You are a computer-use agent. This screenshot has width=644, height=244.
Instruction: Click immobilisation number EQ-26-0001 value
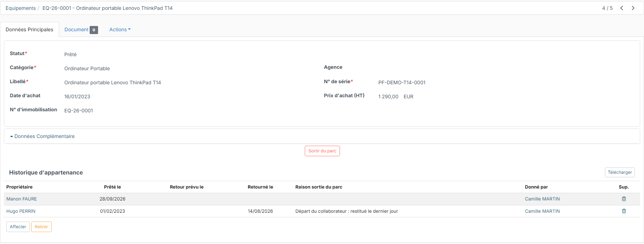tap(78, 111)
